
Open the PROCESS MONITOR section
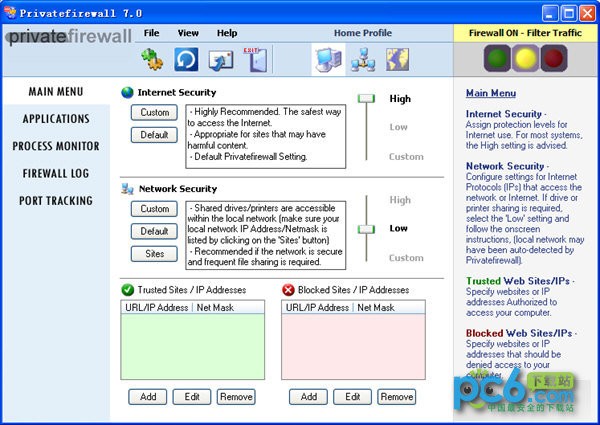point(56,146)
